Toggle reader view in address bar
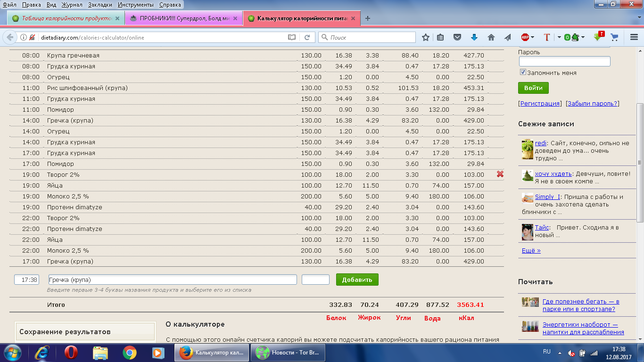 pos(292,37)
